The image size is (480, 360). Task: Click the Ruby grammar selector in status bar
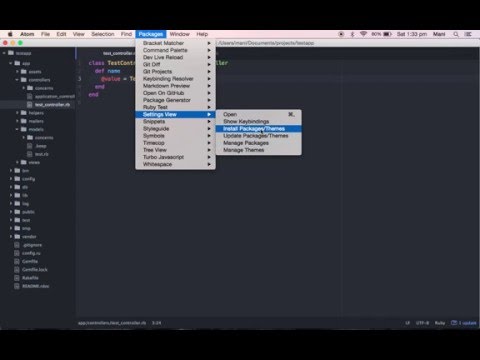(x=440, y=323)
